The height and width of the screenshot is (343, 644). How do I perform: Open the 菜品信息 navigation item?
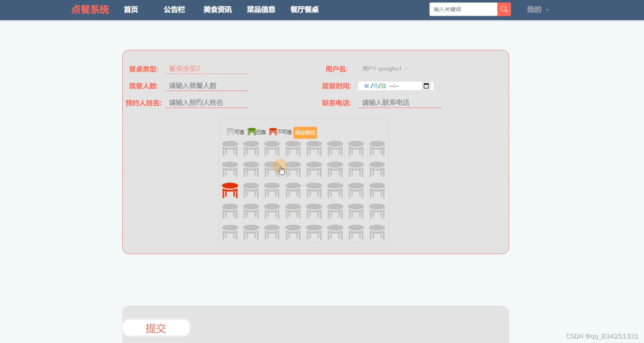(x=261, y=10)
